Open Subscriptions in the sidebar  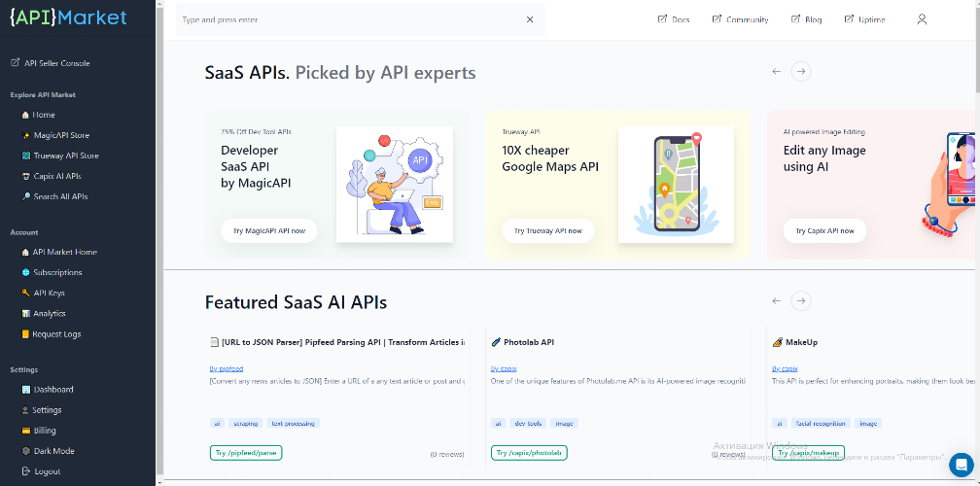52,272
